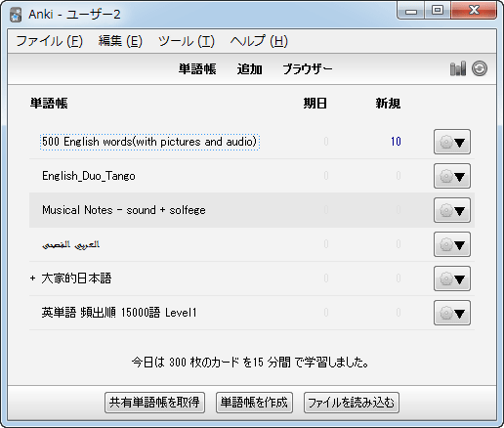Select the Musical Notes - sound + solfege deck
The width and height of the screenshot is (504, 428).
(124, 210)
